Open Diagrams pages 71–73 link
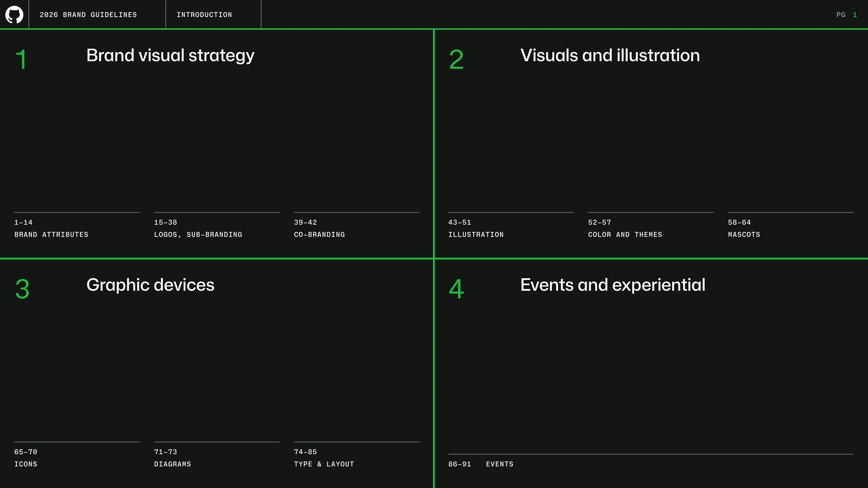 [172, 458]
